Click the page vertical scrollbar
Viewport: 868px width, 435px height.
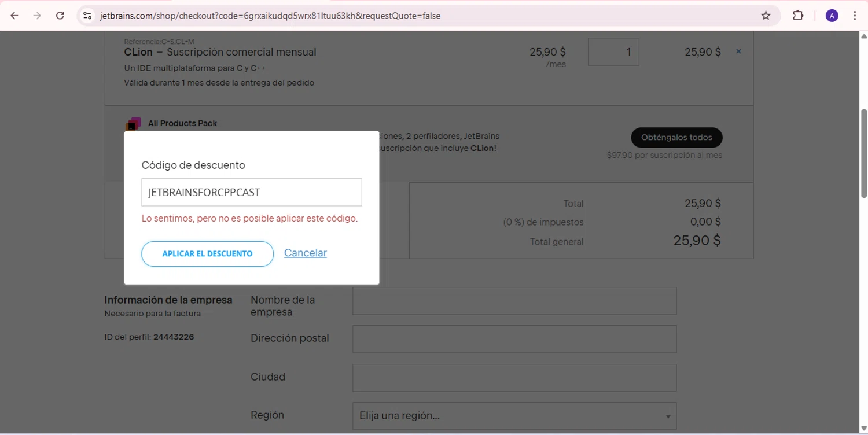(x=864, y=153)
